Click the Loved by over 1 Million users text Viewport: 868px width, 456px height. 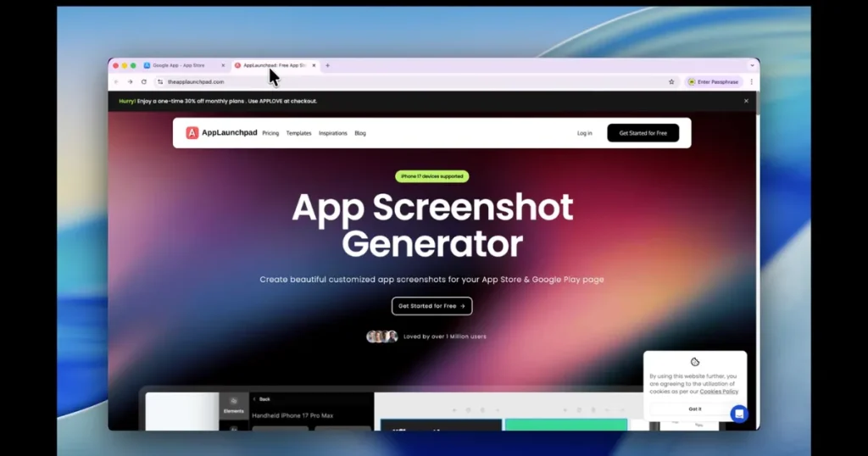point(444,336)
